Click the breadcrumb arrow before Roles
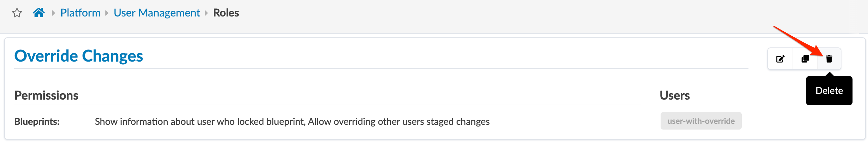This screenshot has height=142, width=868. 206,13
